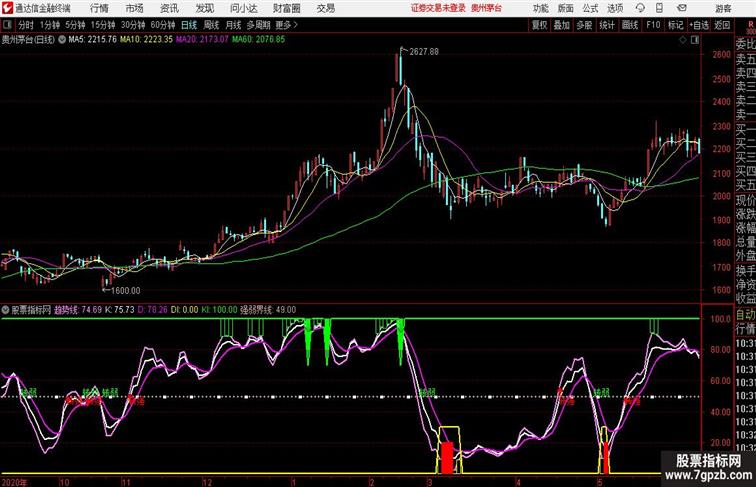Click the 叠加 overlay button
756x487 pixels.
(x=562, y=25)
